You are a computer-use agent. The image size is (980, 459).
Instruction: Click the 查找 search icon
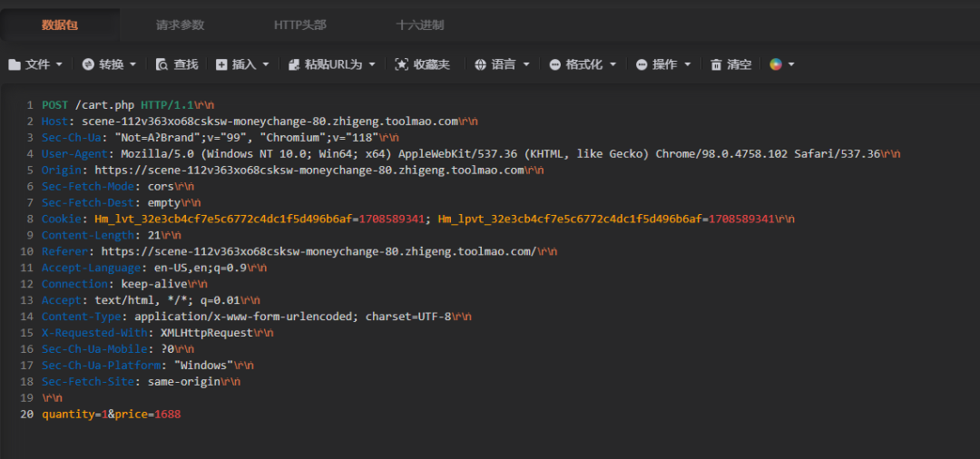click(x=162, y=64)
